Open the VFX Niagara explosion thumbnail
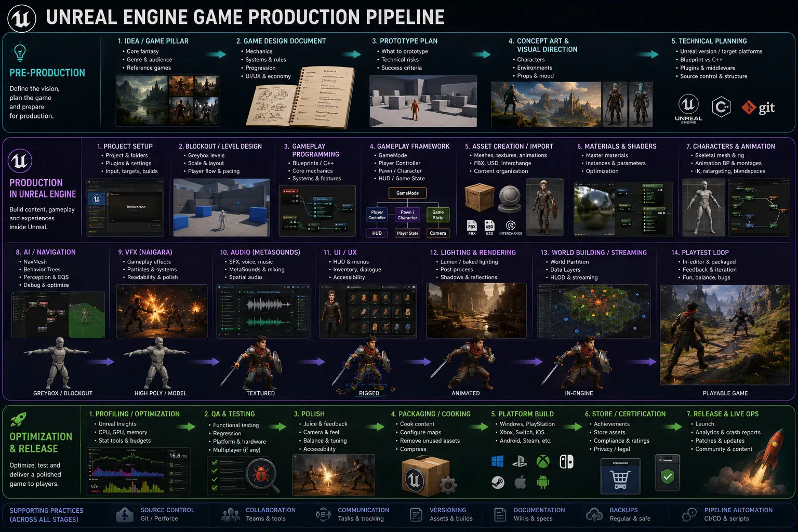 [162, 311]
